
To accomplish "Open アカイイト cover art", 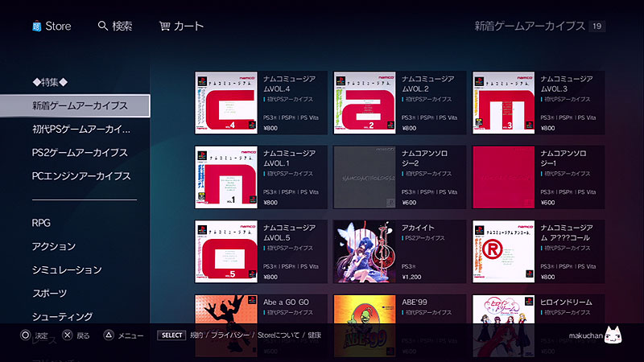I will tap(365, 252).
